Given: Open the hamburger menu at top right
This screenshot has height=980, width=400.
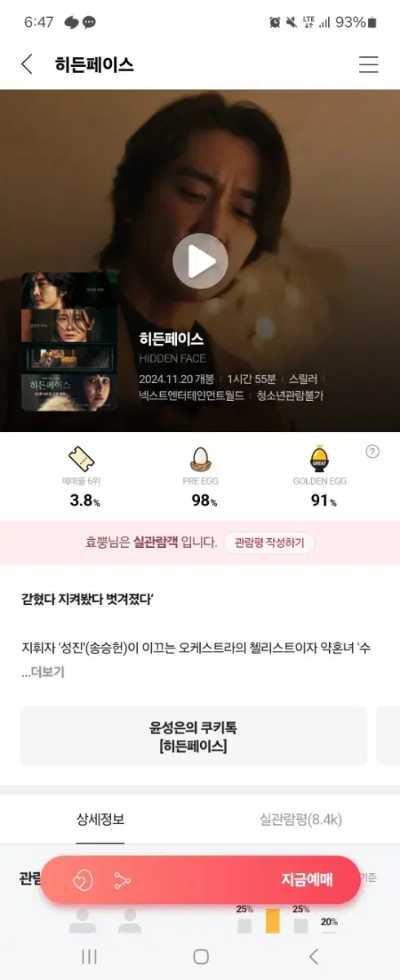Looking at the screenshot, I should 369,65.
